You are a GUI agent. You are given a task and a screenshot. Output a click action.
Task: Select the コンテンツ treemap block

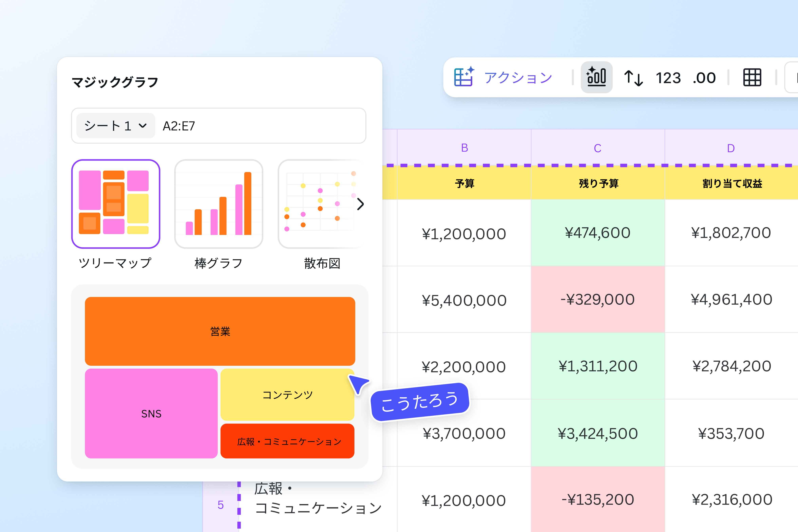[x=287, y=395]
